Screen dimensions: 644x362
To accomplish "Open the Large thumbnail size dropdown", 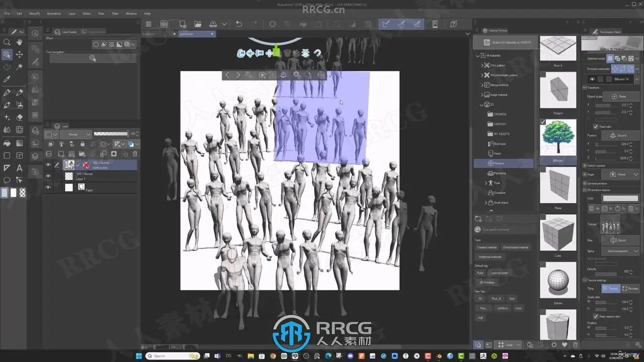I will click(509, 345).
